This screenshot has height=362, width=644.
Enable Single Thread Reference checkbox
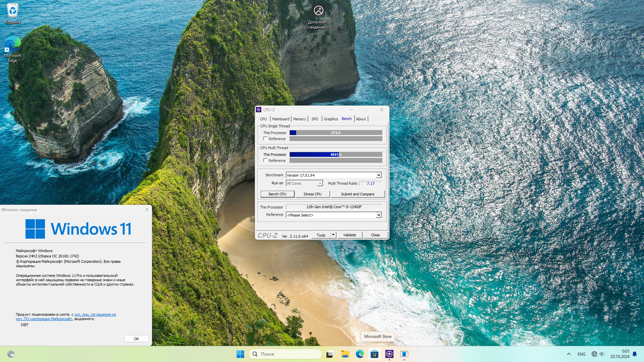(x=265, y=139)
